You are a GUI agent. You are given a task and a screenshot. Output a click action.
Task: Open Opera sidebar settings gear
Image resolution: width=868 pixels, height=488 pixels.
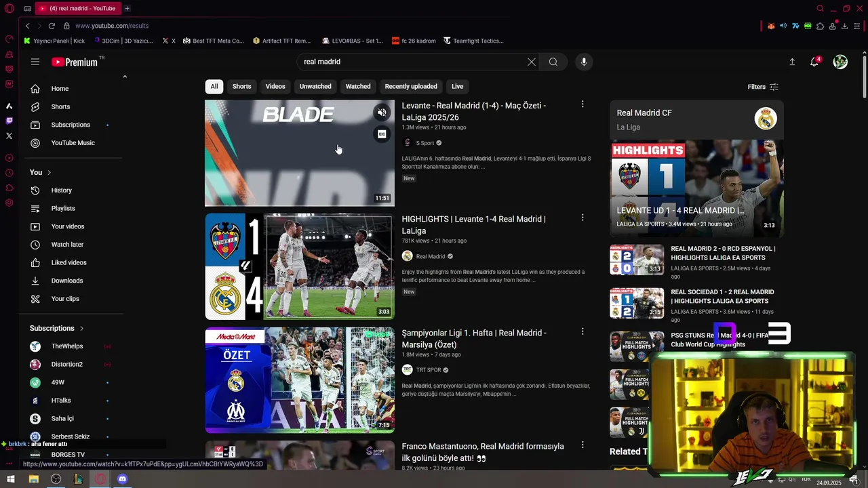(x=9, y=203)
